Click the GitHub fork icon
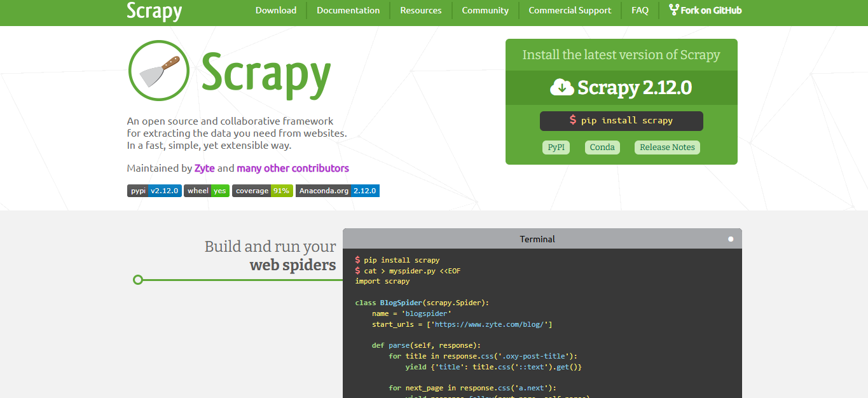 point(674,10)
